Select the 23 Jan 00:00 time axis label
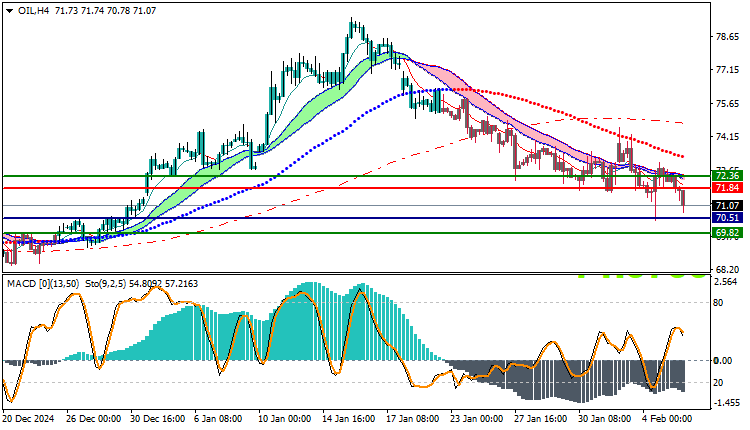Viewport: 750px width, 430px height. pos(477,419)
